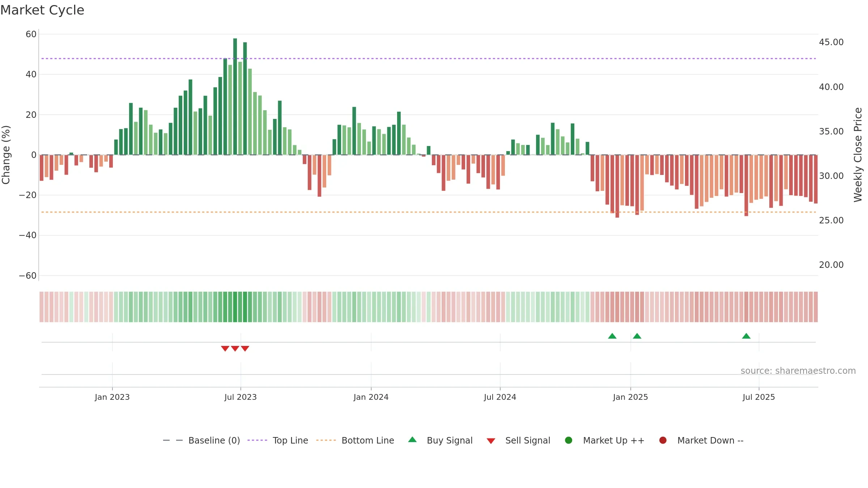Toggle the Baseline (0) legend entry

pos(201,440)
